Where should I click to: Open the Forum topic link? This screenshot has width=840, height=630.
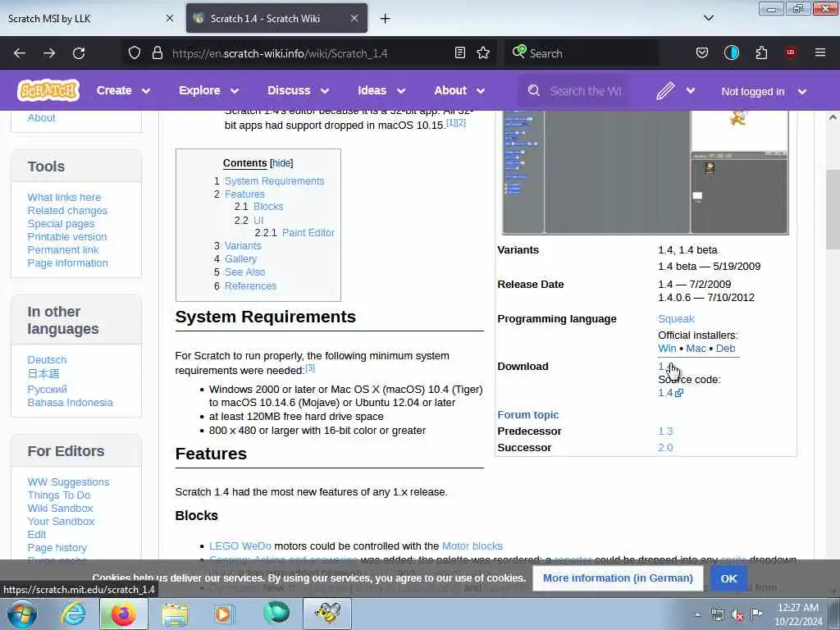click(x=527, y=414)
